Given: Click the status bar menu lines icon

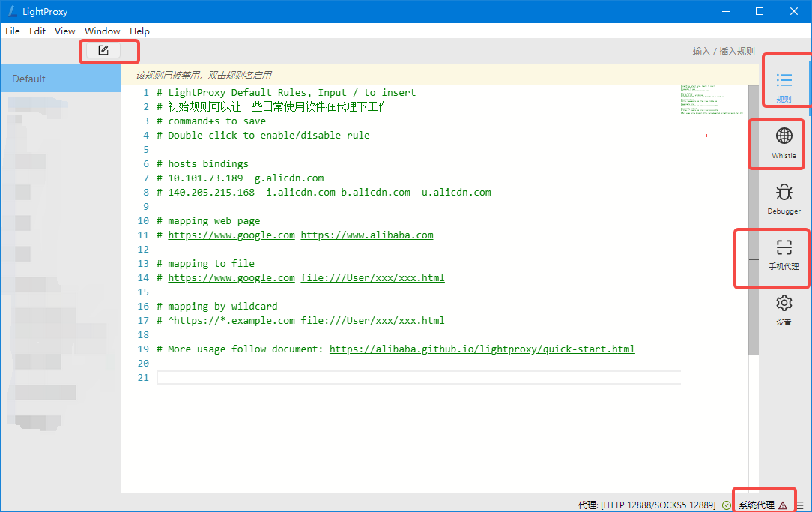Looking at the screenshot, I should coord(801,505).
